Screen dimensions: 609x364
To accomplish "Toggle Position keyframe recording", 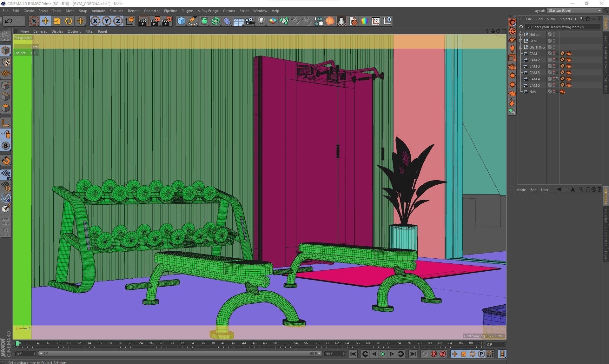I will tap(455, 354).
